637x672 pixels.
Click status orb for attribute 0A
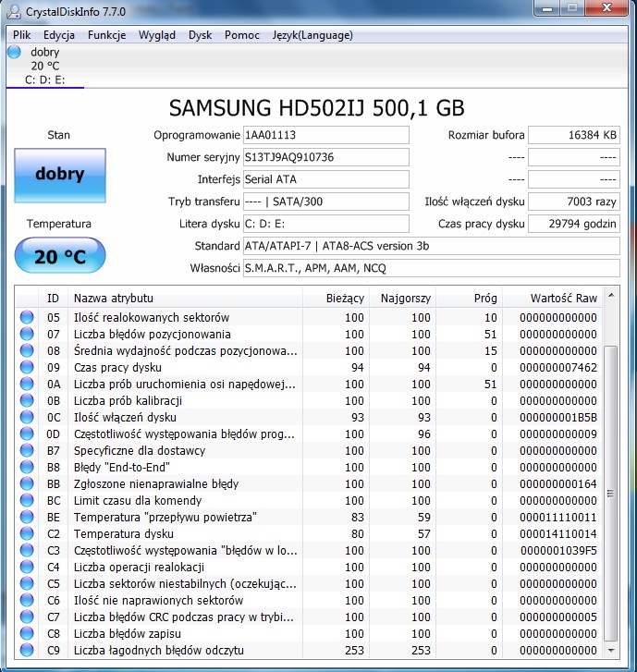[27, 384]
